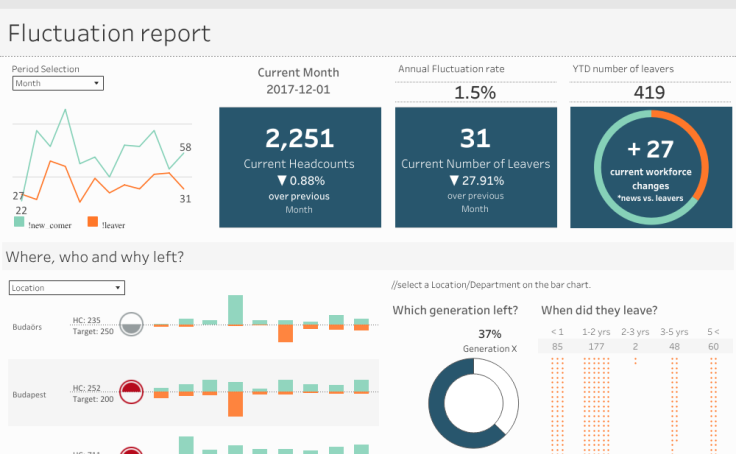The image size is (736, 454).
Task: Select the '3-5 yrs' tenure column header
Action: pos(674,331)
